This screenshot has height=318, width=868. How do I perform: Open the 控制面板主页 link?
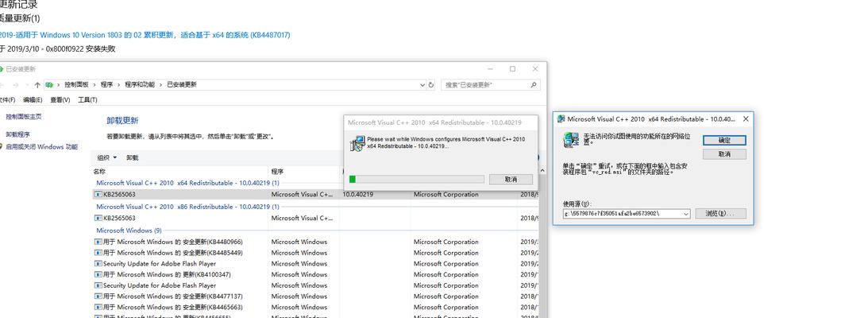tap(24, 116)
